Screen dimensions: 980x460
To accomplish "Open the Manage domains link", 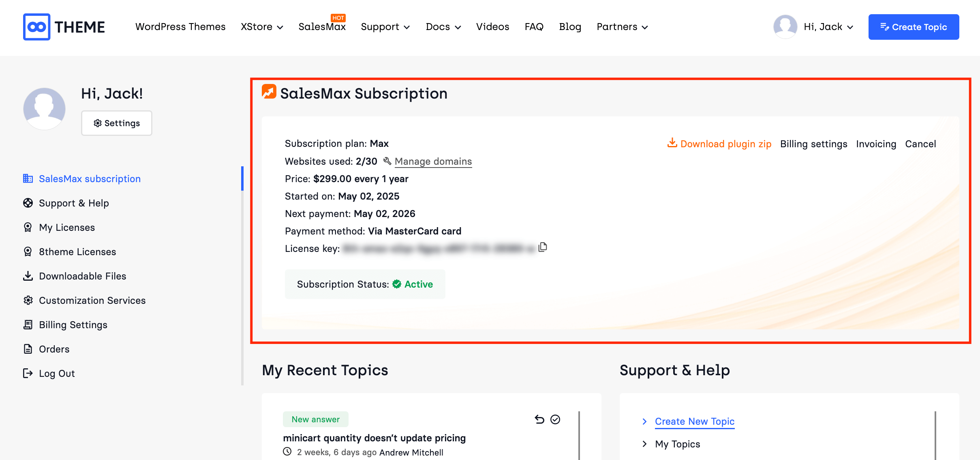I will point(433,161).
